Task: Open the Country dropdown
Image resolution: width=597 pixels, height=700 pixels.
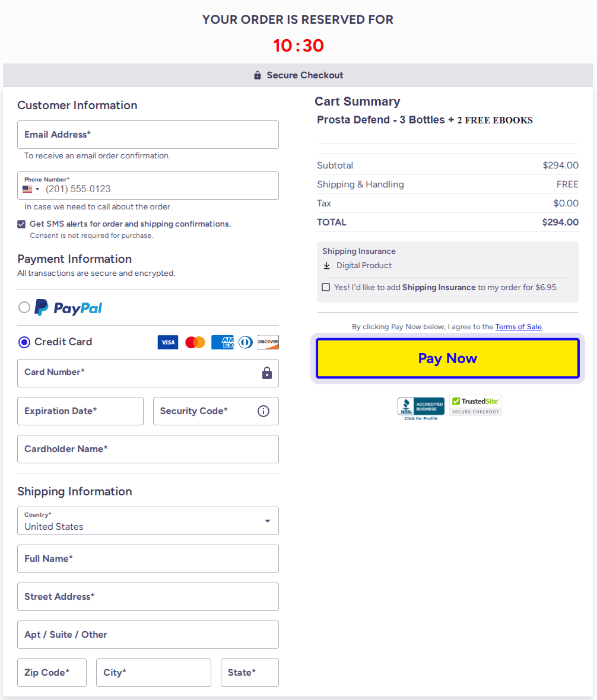Action: 267,521
